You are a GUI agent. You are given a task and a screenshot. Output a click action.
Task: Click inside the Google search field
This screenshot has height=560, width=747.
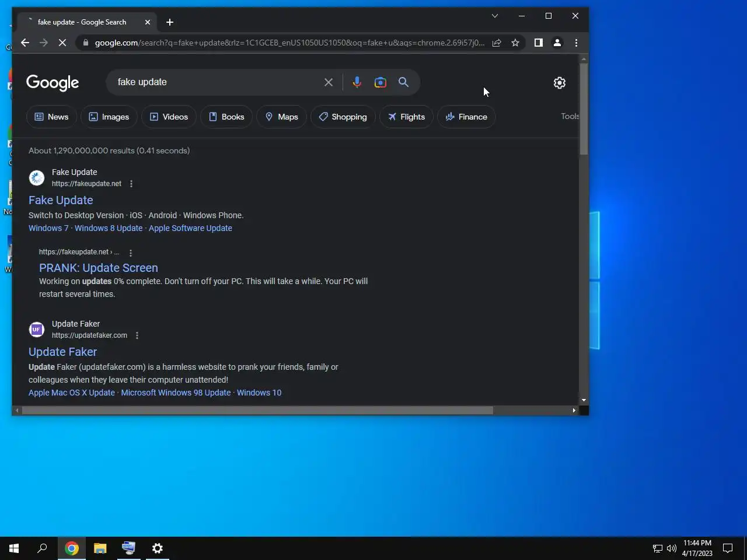pos(216,82)
